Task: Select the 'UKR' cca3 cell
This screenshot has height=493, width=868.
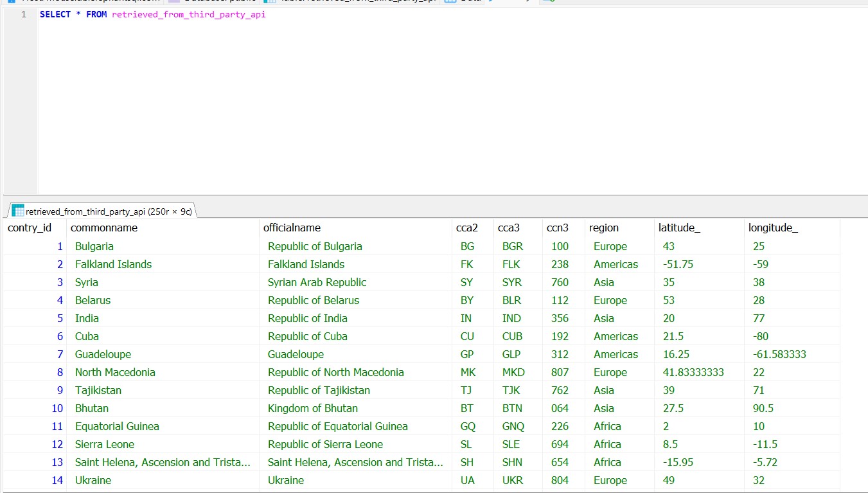Action: (x=518, y=480)
